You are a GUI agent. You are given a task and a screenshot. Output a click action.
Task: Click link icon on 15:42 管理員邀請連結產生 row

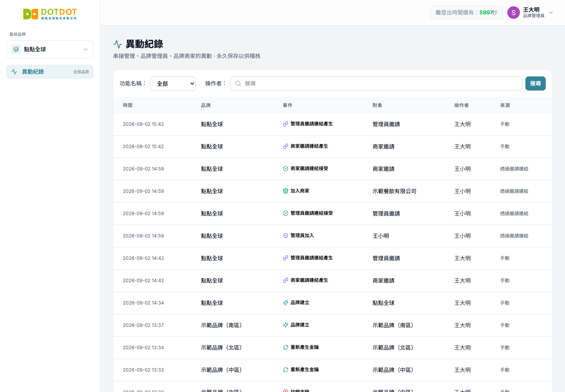pos(286,124)
